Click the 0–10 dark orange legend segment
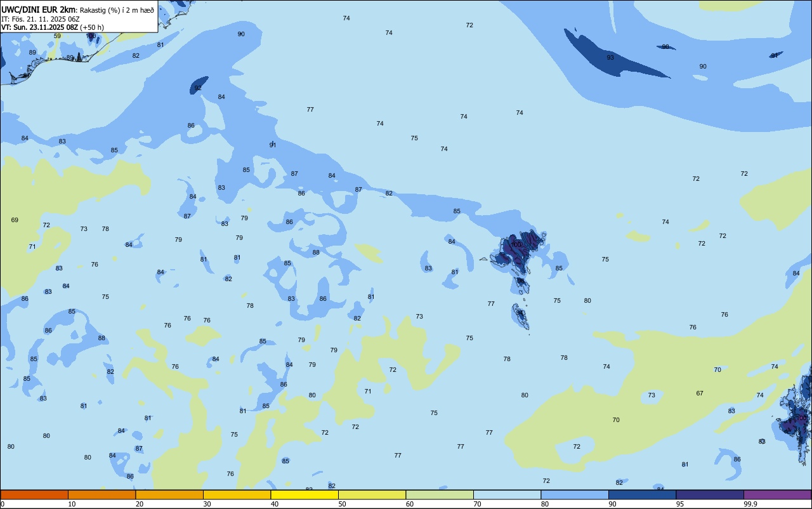812x509 pixels. point(34,494)
